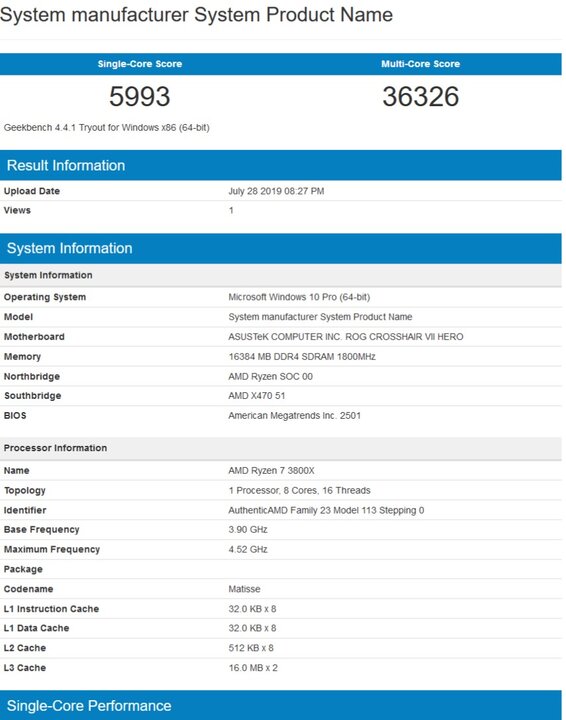The width and height of the screenshot is (566, 720).
Task: Click the Processor Information subheader
Action: click(280, 448)
